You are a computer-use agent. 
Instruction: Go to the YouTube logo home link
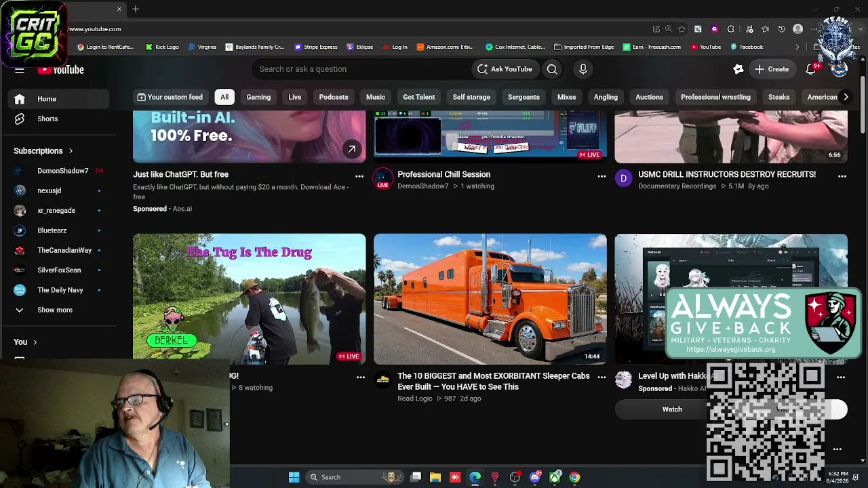[60, 70]
